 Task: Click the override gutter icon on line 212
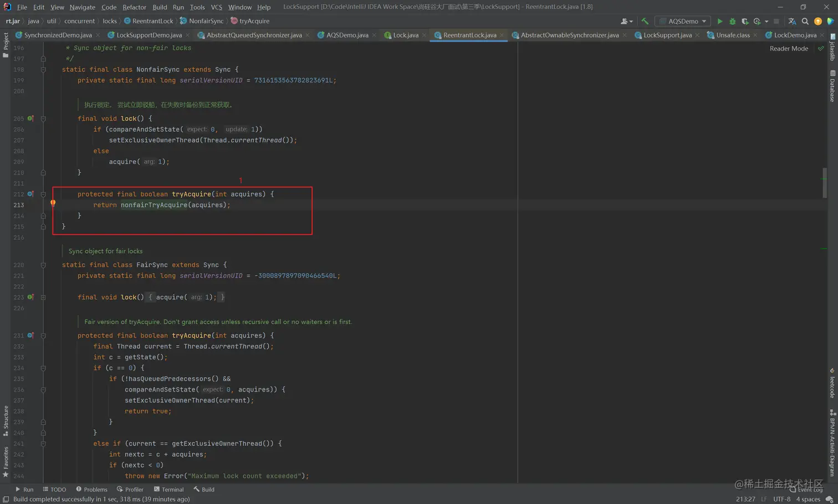(30, 194)
